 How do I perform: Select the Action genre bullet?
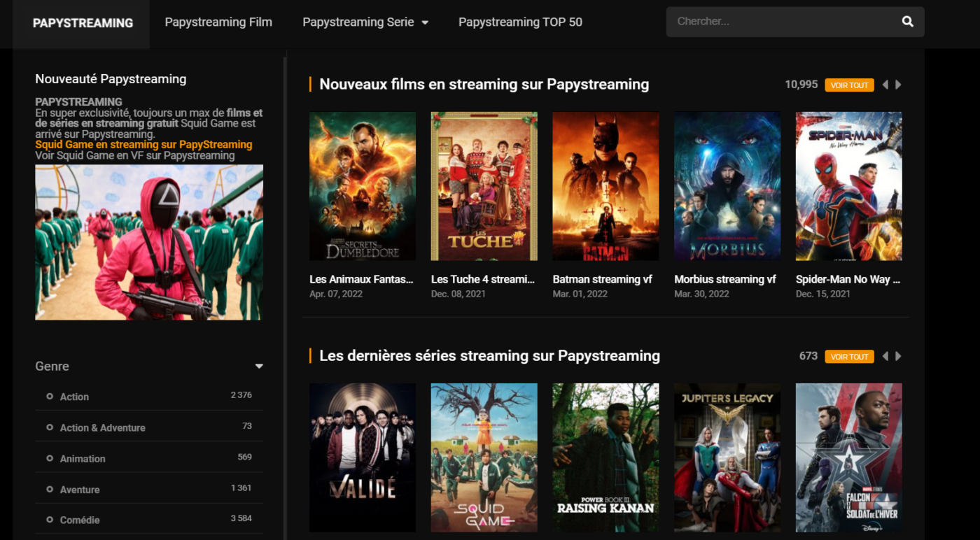pyautogui.click(x=50, y=396)
